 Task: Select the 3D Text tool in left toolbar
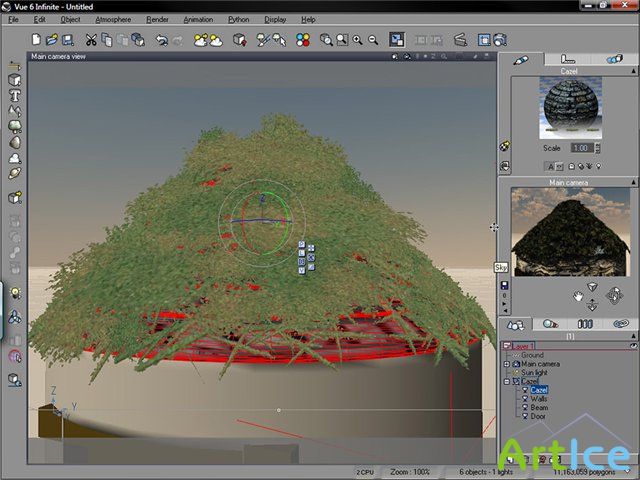(15, 95)
